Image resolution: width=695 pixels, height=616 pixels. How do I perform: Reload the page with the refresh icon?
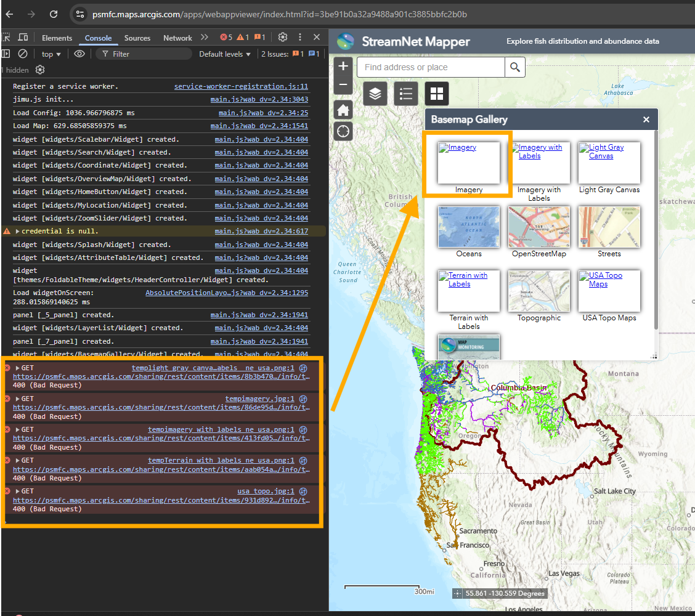coord(54,14)
